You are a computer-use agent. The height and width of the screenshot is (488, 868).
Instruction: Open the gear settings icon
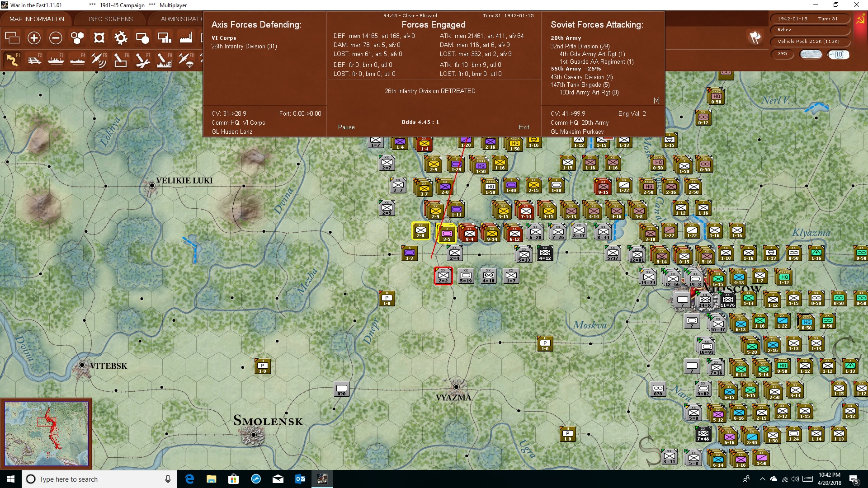pyautogui.click(x=121, y=38)
